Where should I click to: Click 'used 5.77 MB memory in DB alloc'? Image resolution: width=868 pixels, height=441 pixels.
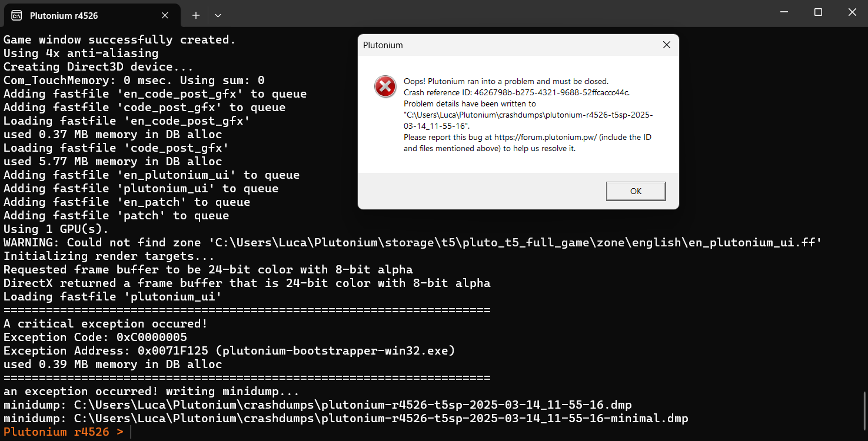pyautogui.click(x=113, y=162)
